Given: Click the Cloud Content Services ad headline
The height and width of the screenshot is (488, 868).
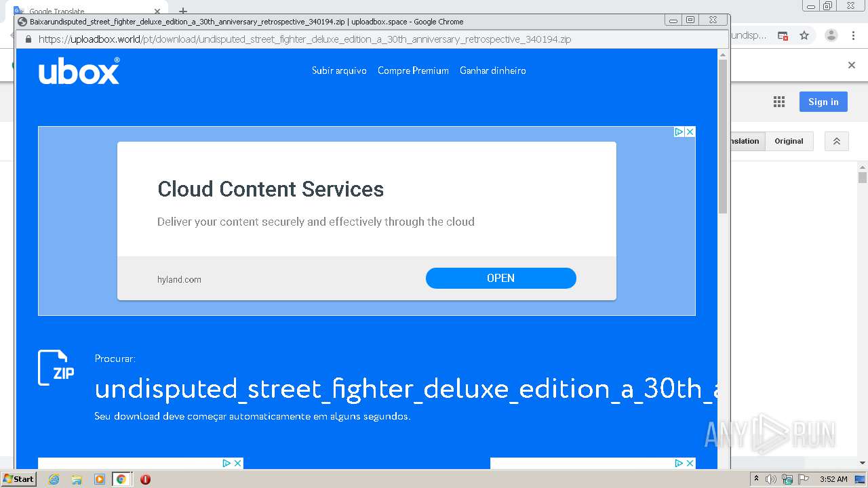Looking at the screenshot, I should 271,189.
